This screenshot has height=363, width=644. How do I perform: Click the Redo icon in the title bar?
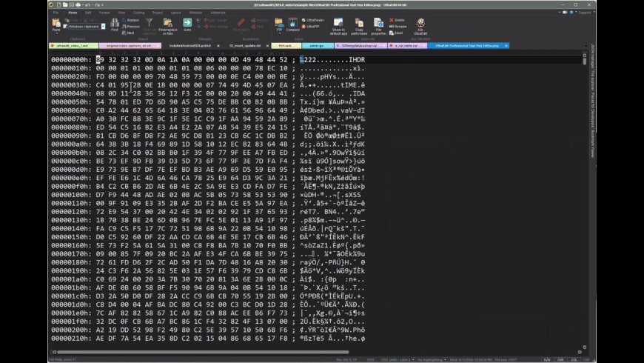pos(97,5)
